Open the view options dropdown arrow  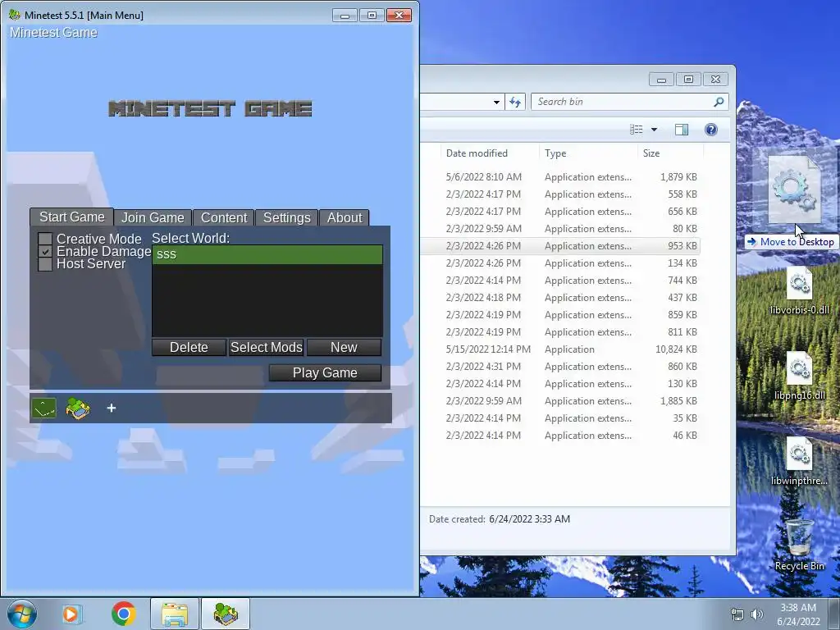pyautogui.click(x=654, y=130)
